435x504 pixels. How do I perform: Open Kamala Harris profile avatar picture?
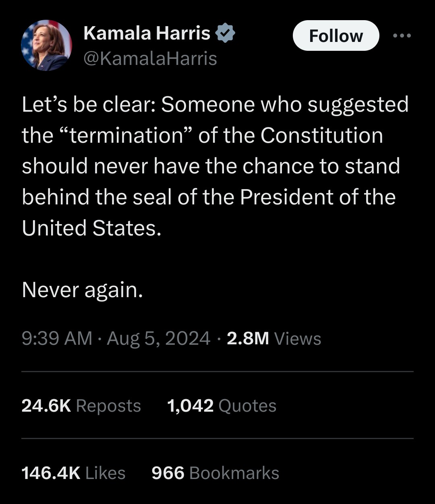(x=46, y=46)
